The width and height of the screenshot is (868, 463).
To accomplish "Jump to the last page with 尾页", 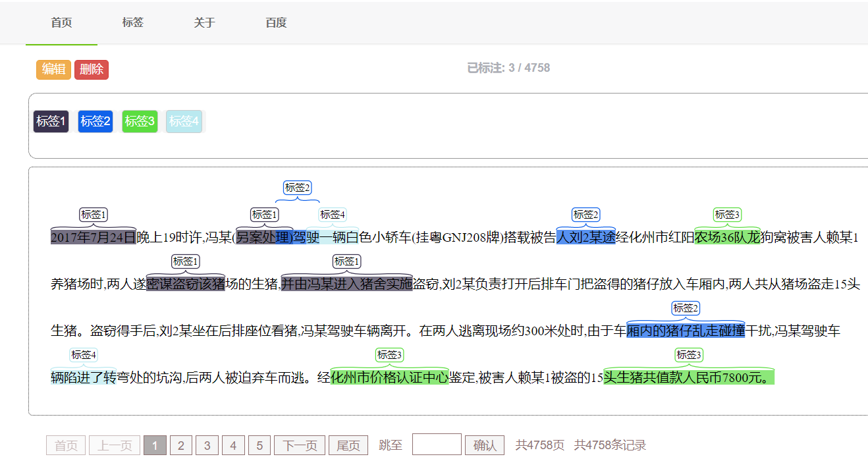I will point(348,446).
